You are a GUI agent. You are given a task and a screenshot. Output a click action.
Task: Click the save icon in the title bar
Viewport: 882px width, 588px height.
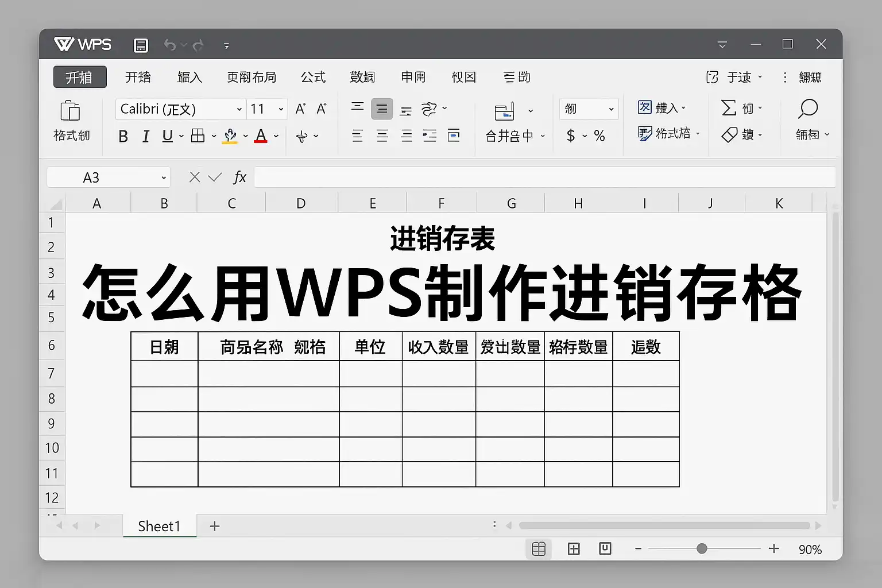141,45
